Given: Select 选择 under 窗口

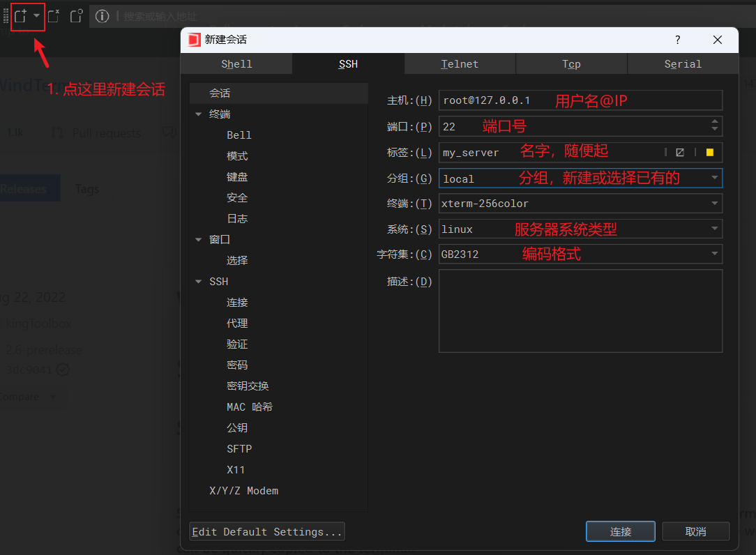Looking at the screenshot, I should tap(237, 260).
